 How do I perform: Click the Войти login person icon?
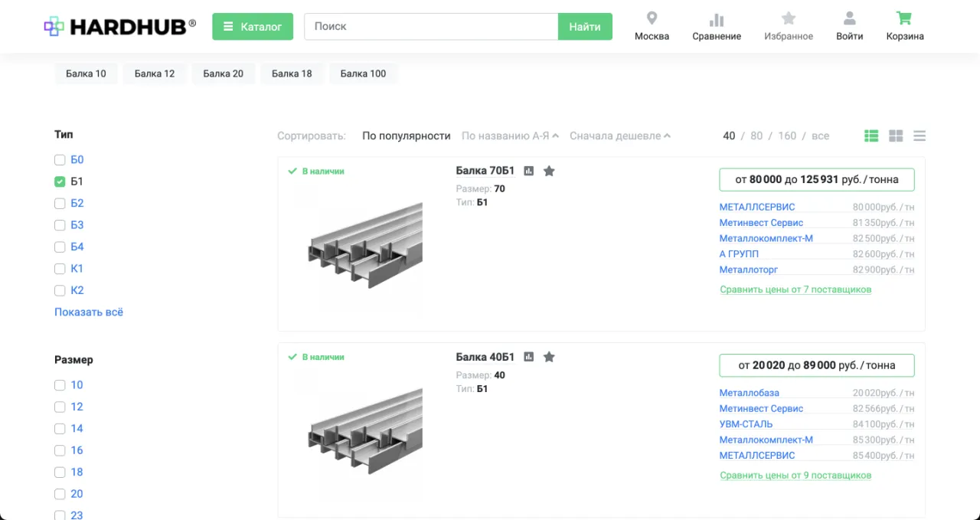(x=849, y=21)
